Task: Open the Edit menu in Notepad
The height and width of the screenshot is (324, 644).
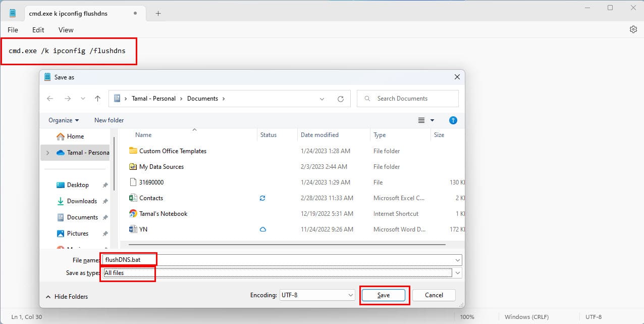Action: (38, 30)
